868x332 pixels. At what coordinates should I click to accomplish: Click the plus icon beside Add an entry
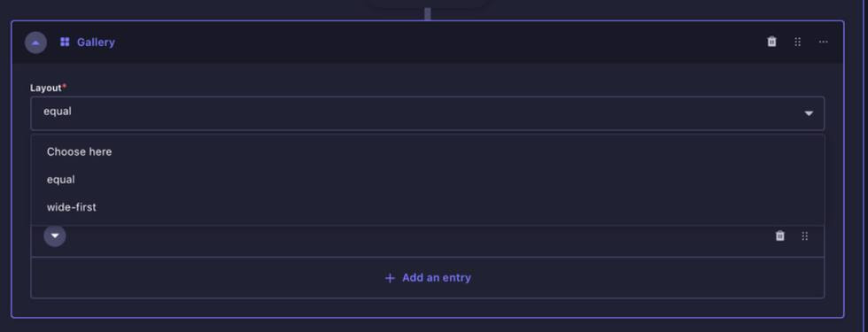(390, 278)
